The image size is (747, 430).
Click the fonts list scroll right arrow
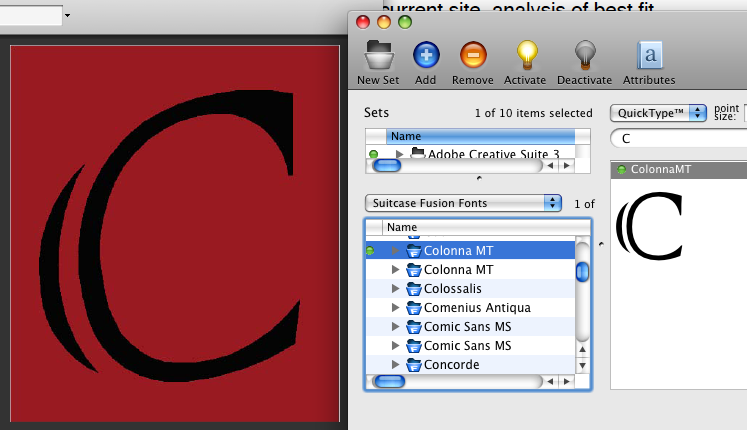(566, 381)
